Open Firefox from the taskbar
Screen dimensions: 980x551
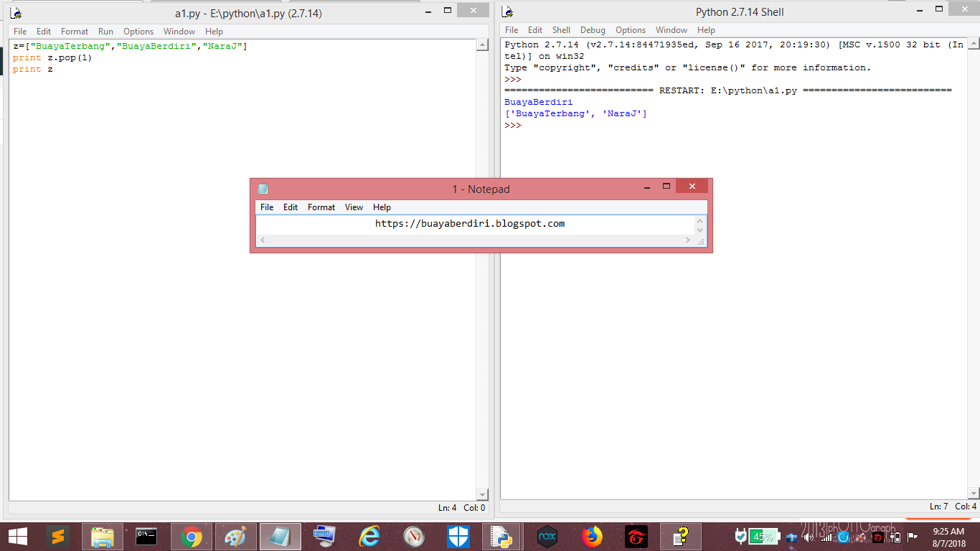click(x=591, y=536)
